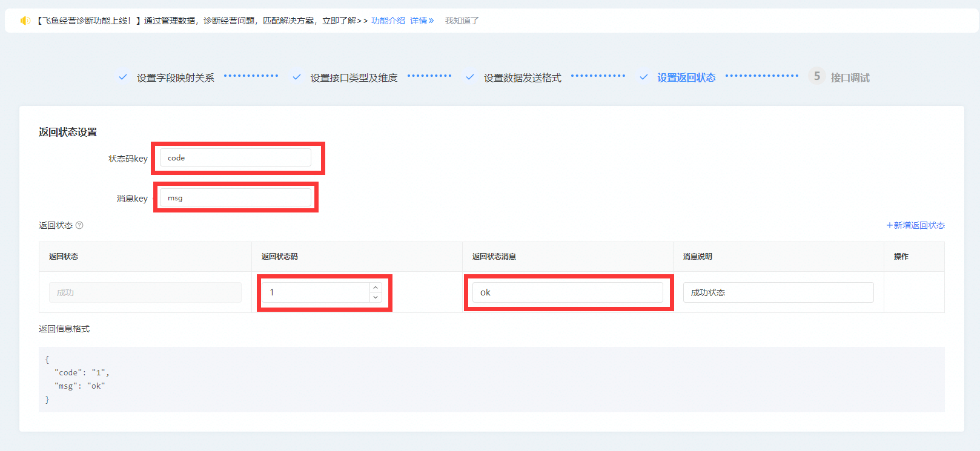Go to step 设置字段映射关系
980x451 pixels.
pos(176,77)
